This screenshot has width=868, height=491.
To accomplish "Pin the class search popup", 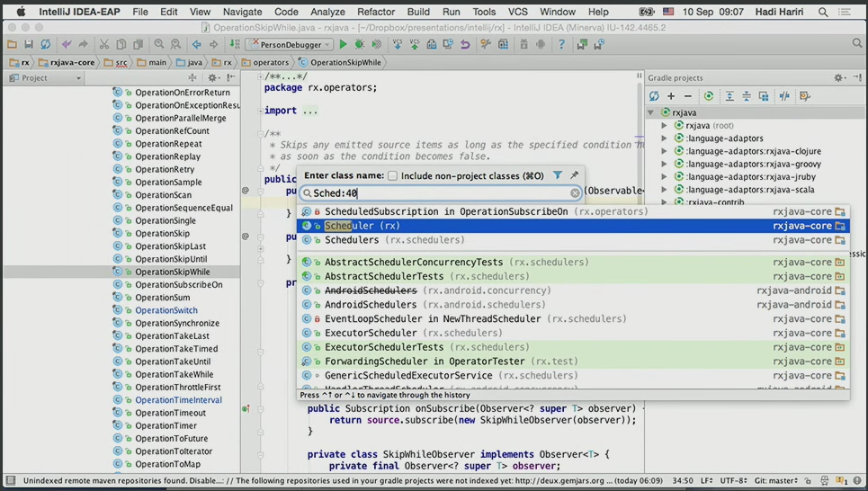I will (574, 175).
